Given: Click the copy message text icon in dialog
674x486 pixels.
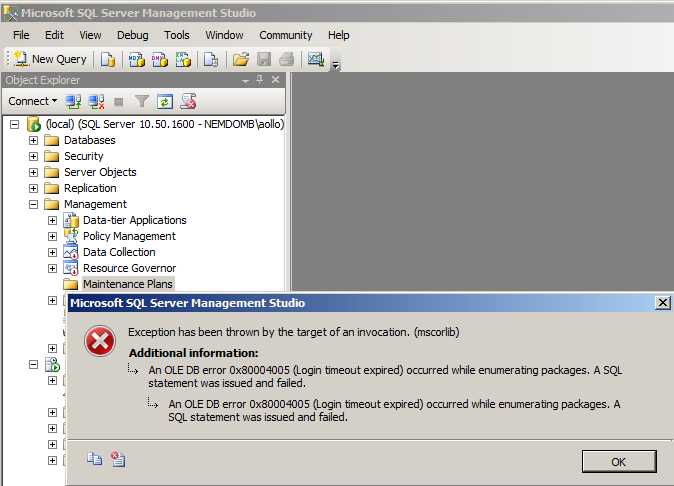Looking at the screenshot, I should click(94, 459).
